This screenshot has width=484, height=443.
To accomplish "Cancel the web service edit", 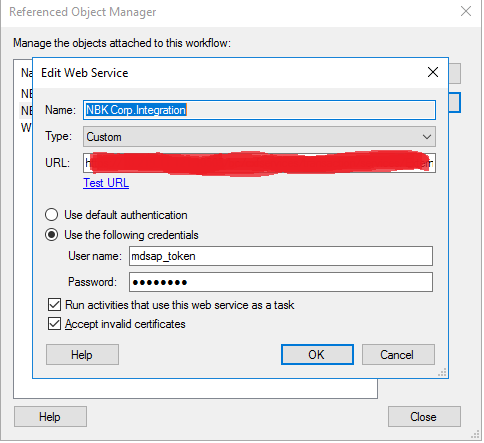I will (x=398, y=355).
